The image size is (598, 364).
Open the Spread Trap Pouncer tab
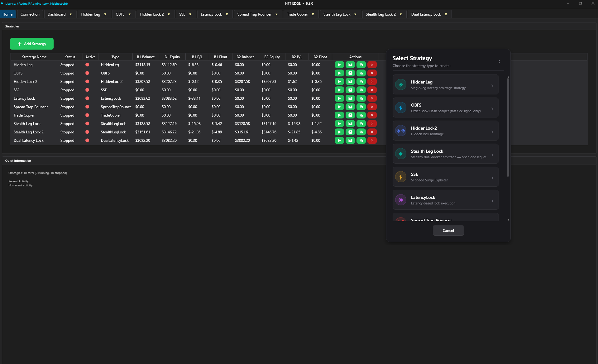tap(254, 14)
